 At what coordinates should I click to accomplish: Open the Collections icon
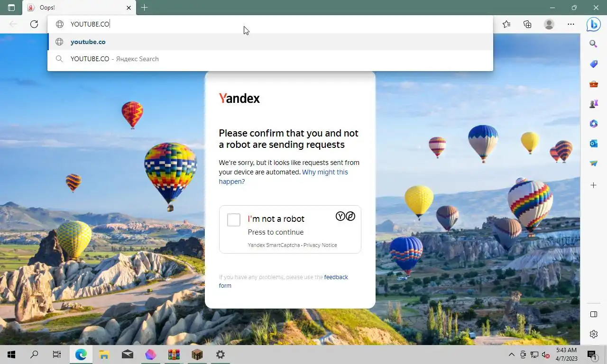click(527, 24)
